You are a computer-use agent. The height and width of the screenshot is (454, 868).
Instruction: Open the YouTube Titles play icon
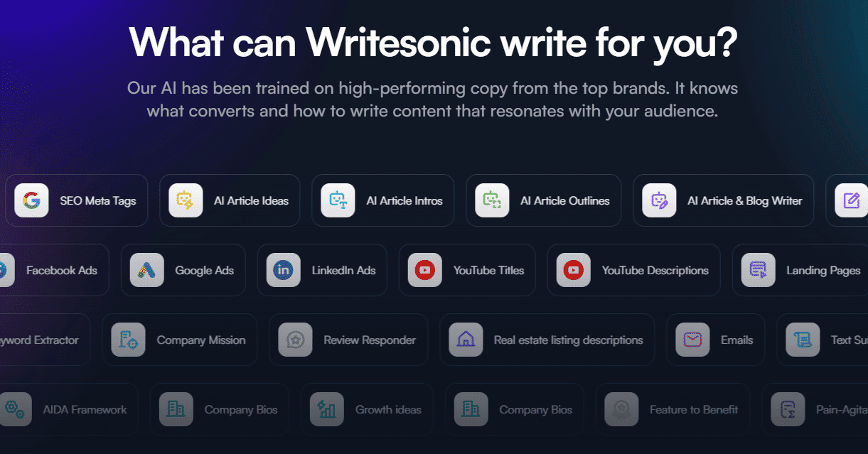424,270
